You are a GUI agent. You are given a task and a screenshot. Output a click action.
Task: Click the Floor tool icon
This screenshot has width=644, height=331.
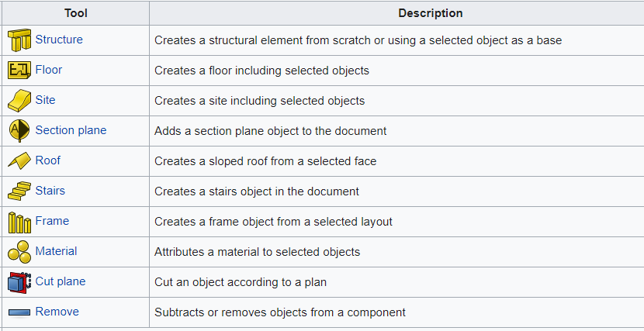[19, 71]
